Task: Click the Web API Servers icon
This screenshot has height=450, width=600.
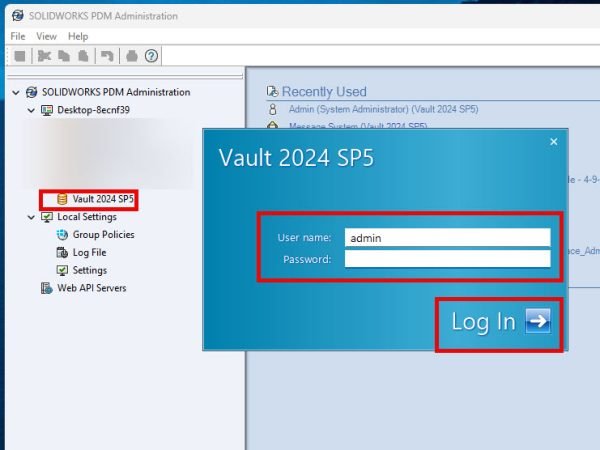Action: click(47, 288)
